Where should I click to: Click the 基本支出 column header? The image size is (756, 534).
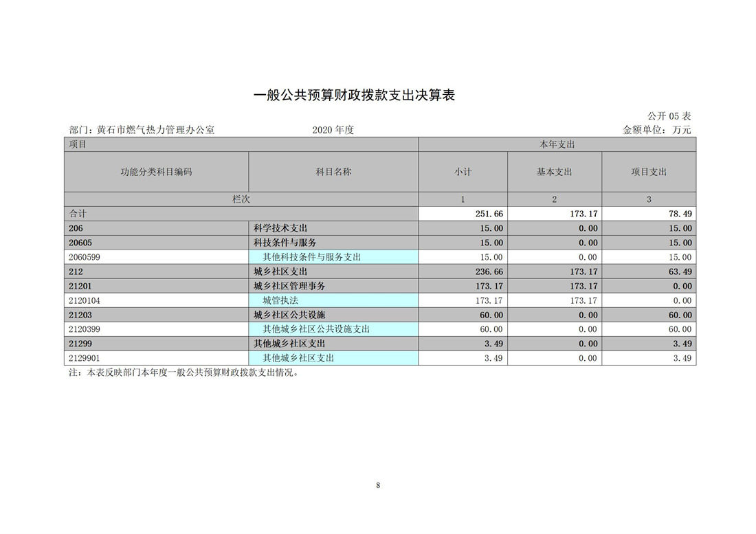click(x=555, y=172)
